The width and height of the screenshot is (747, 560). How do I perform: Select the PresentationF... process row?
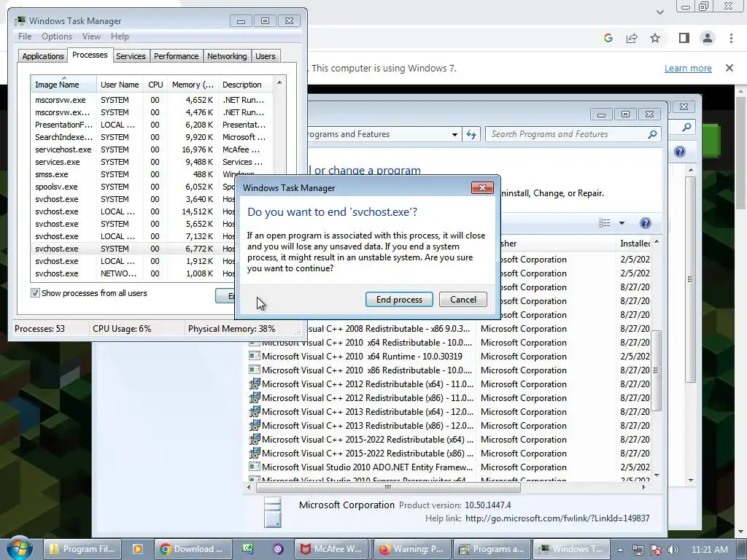pos(152,125)
